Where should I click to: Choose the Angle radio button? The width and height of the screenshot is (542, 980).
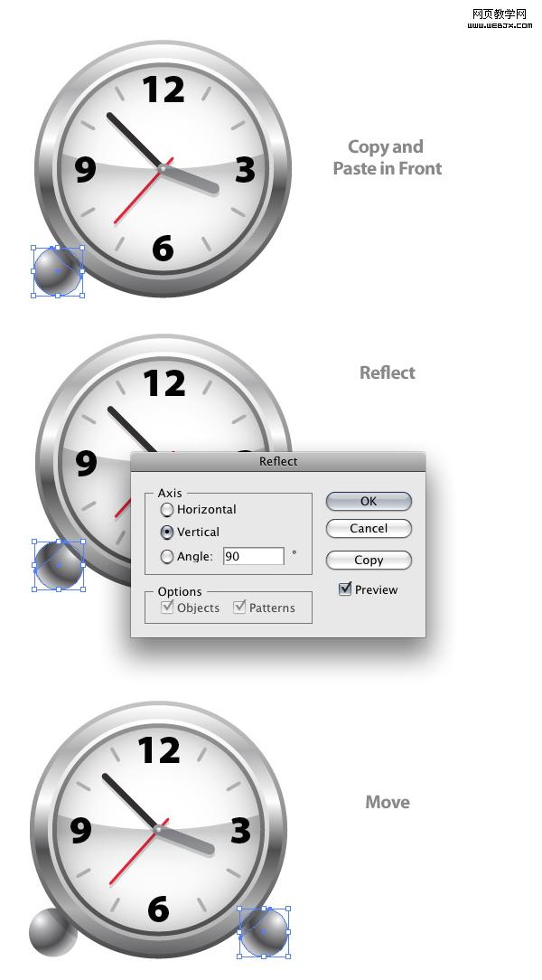[x=167, y=556]
